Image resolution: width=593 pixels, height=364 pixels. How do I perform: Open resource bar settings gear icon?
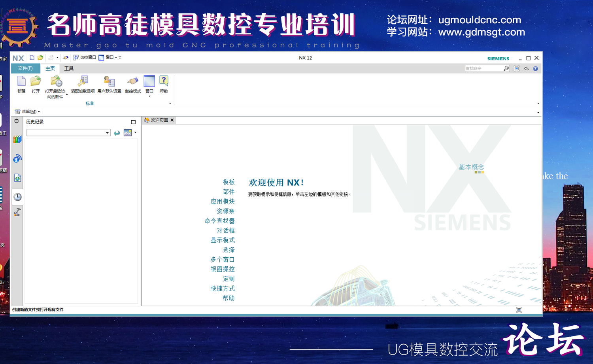click(17, 121)
